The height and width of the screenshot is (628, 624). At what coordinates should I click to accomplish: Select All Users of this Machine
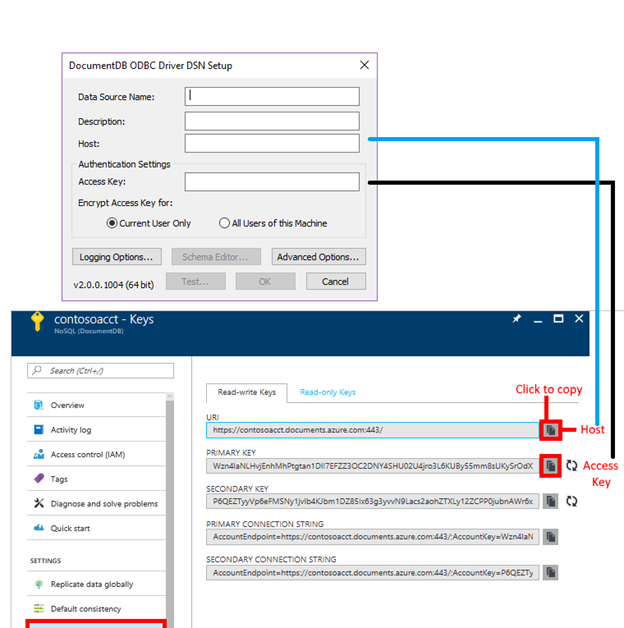pos(224,223)
